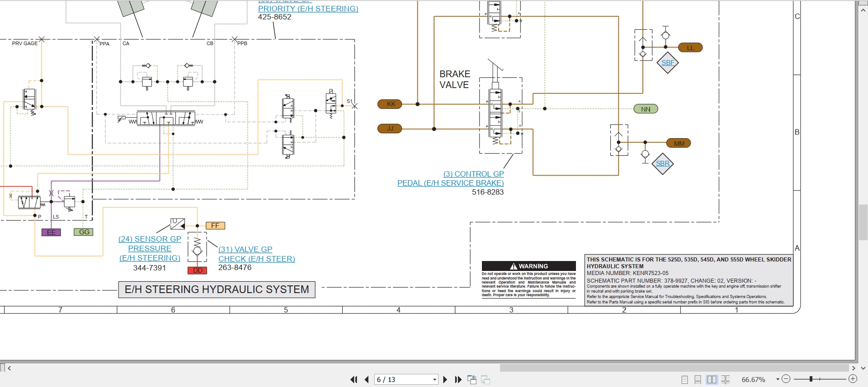Click the SBF diamond connector
The width and height of the screenshot is (868, 387).
[668, 63]
